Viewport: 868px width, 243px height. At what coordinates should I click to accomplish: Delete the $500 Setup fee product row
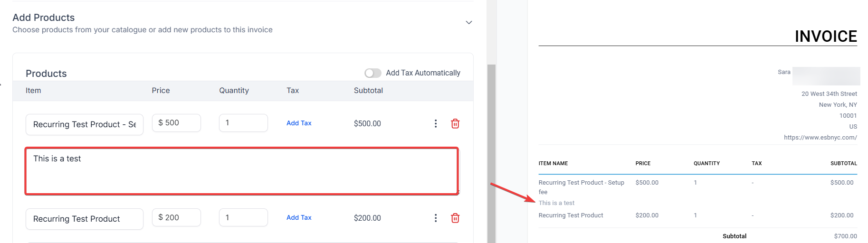(455, 123)
